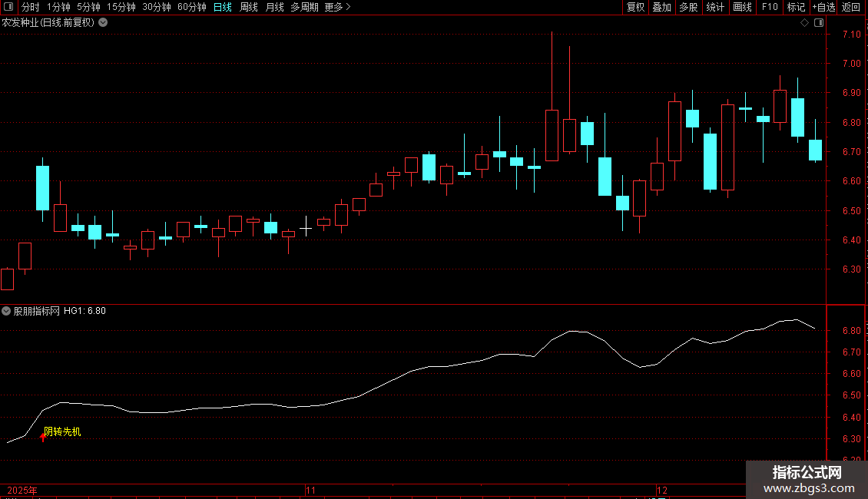Click the 标记 mark button

(x=796, y=7)
